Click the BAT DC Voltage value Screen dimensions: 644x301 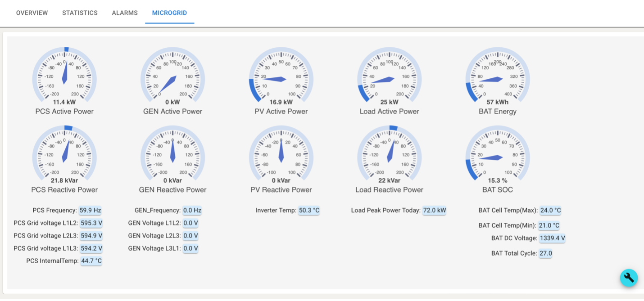[552, 238]
